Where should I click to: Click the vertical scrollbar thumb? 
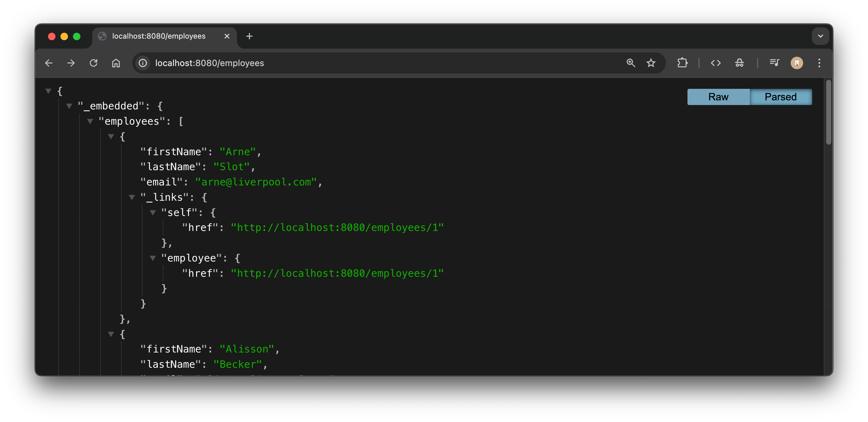point(828,113)
